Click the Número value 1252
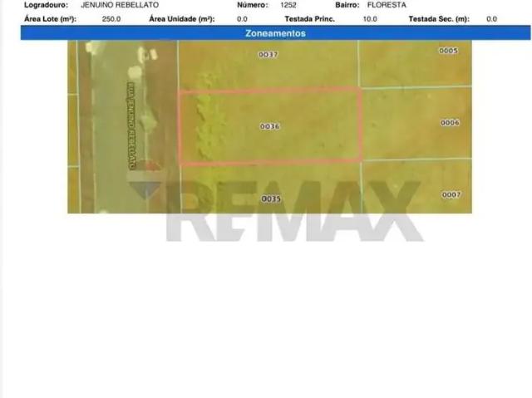 coord(288,5)
